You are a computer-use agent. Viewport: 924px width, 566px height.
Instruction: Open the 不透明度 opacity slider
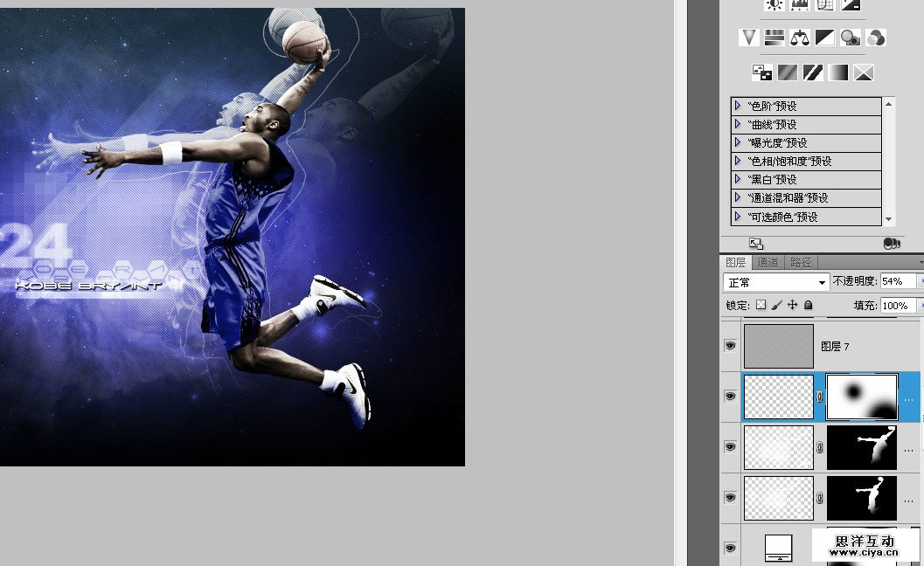click(921, 282)
